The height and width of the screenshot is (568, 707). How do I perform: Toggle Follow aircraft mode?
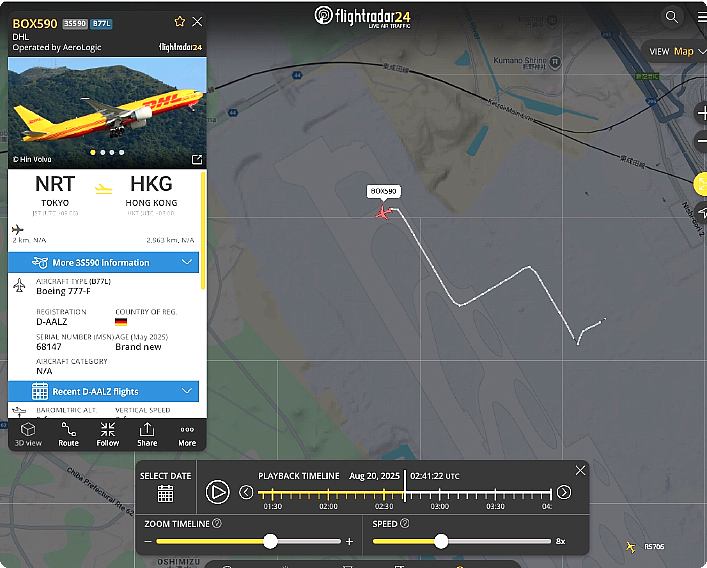point(108,435)
